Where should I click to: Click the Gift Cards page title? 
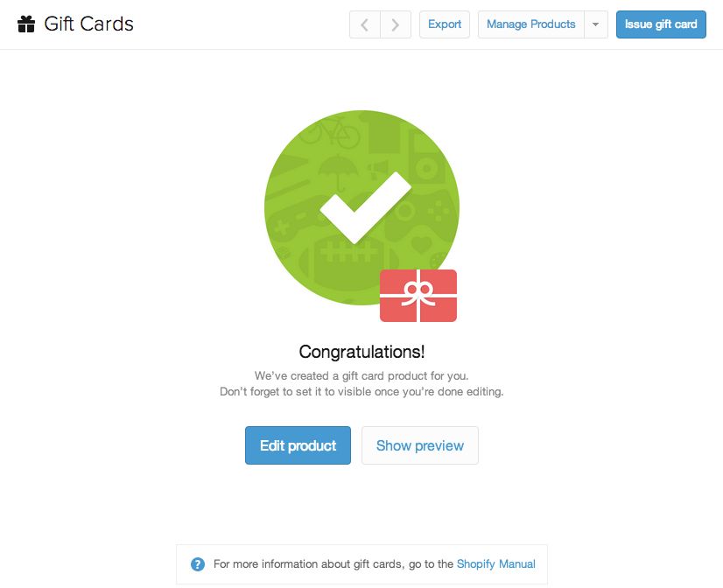88,24
